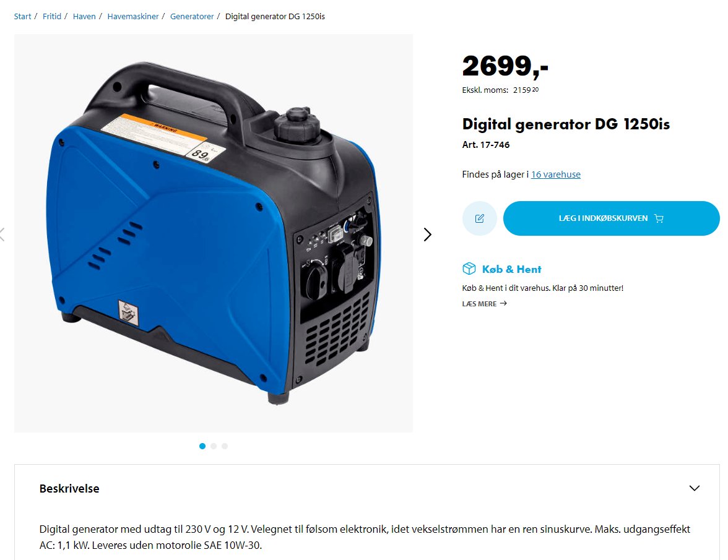
Task: Go to Fritid breadcrumb
Action: point(51,16)
